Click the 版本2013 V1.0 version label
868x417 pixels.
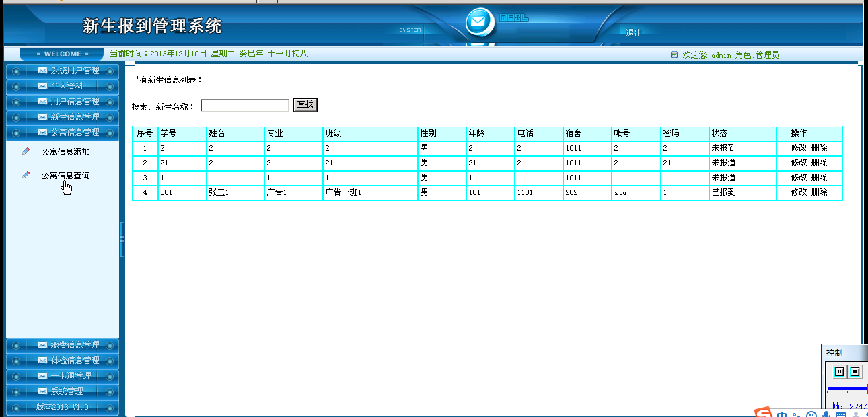coord(63,407)
